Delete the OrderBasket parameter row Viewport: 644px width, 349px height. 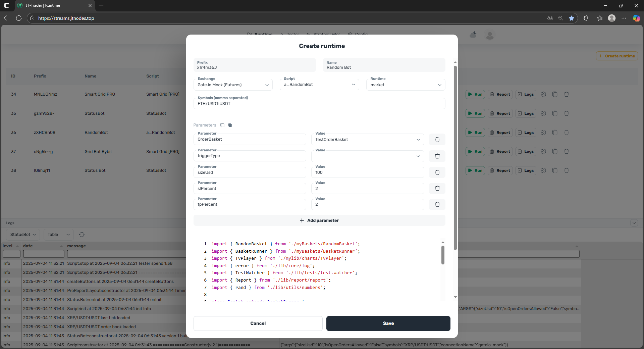click(437, 140)
